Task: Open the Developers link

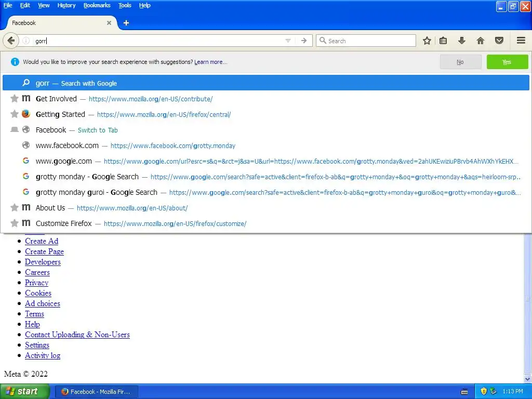Action: pos(43,262)
